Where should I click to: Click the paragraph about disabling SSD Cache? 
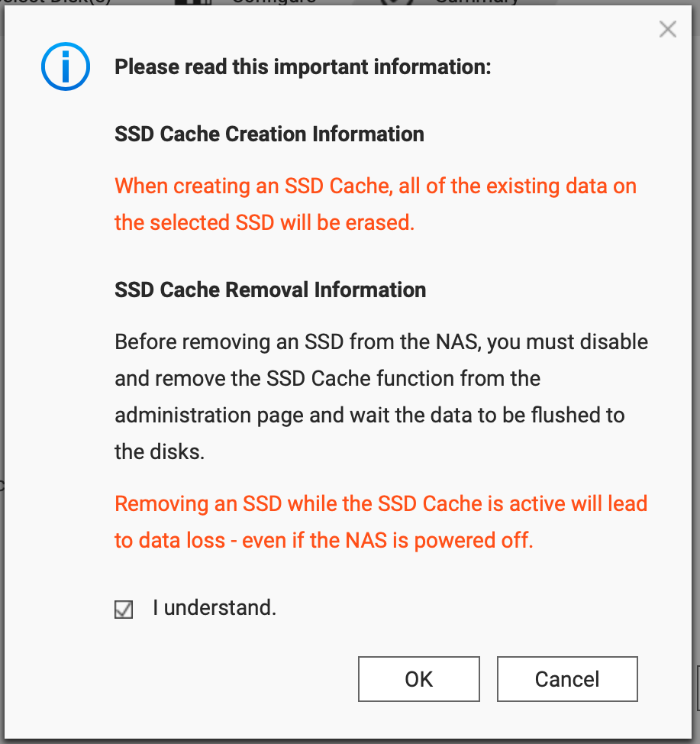pos(382,396)
